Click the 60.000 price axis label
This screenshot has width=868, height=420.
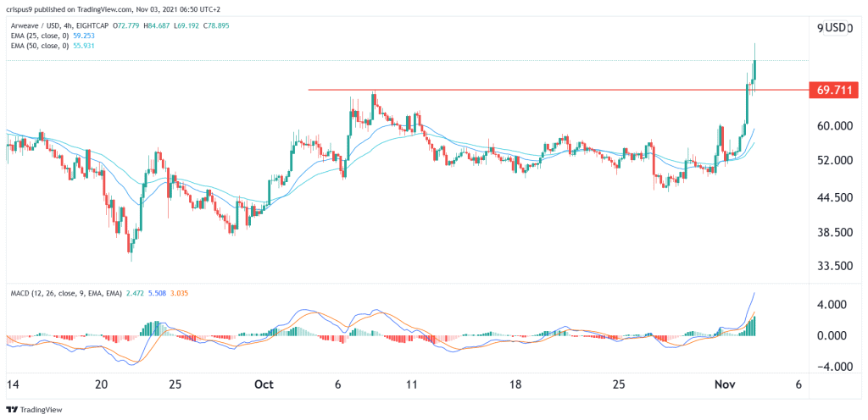(x=833, y=126)
